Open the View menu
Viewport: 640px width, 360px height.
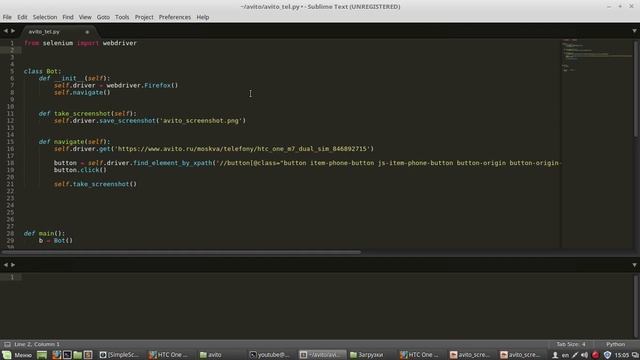[x=85, y=17]
